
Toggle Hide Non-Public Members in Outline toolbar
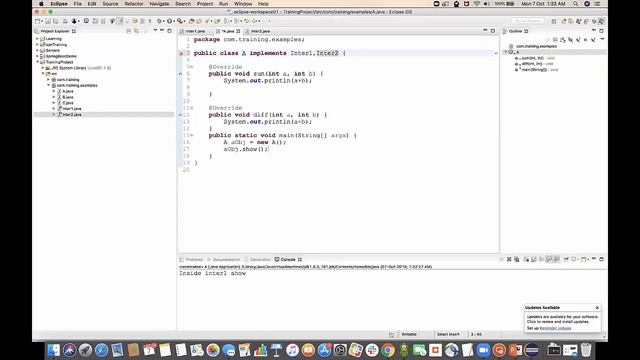point(585,40)
